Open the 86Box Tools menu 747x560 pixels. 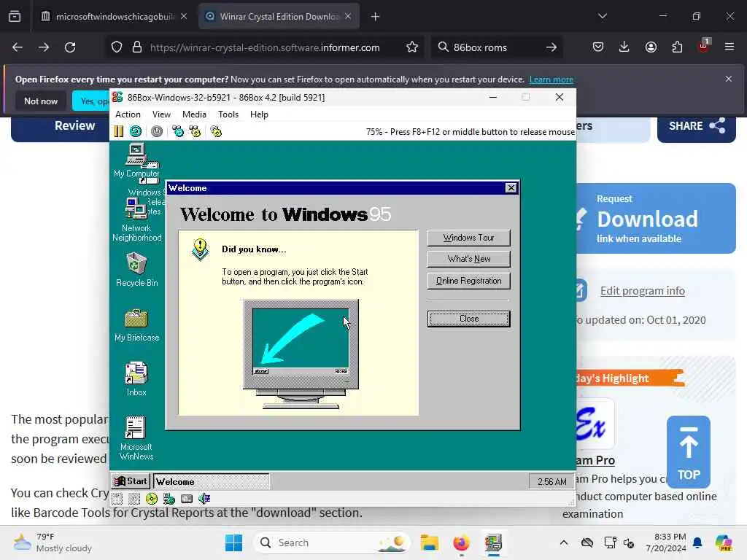point(228,114)
